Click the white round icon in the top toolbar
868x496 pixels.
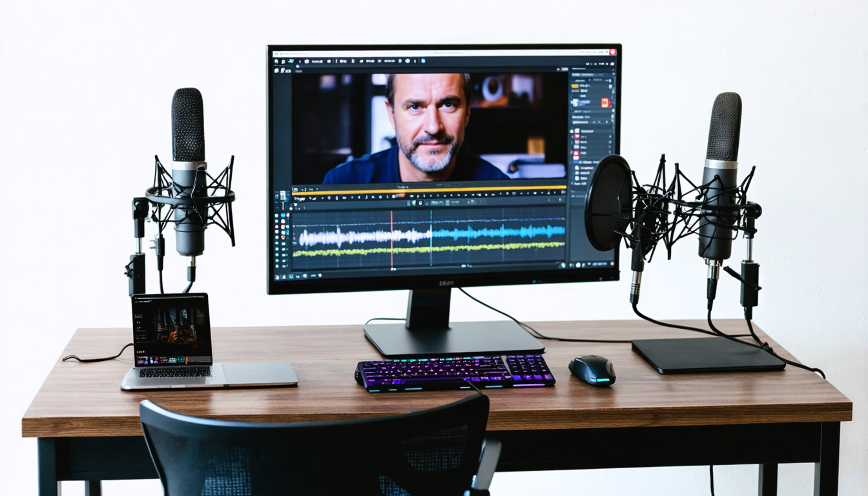tap(408, 61)
